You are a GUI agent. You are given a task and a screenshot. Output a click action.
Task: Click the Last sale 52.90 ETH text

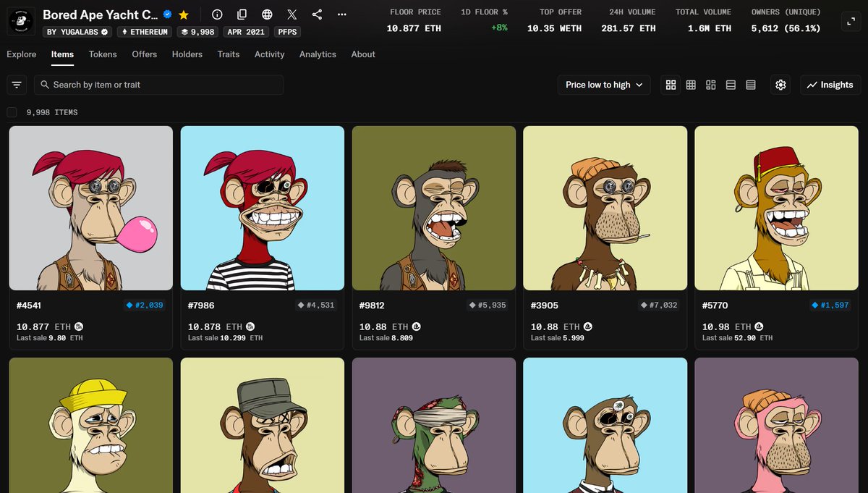pos(737,338)
